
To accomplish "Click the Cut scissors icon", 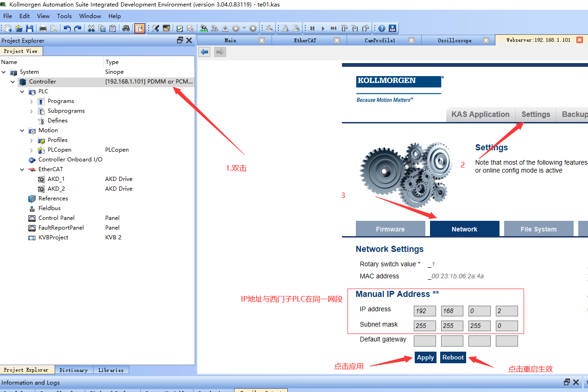I will (x=91, y=29).
